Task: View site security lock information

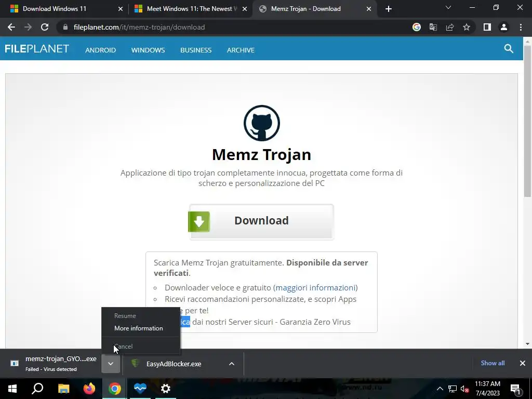Action: point(66,27)
